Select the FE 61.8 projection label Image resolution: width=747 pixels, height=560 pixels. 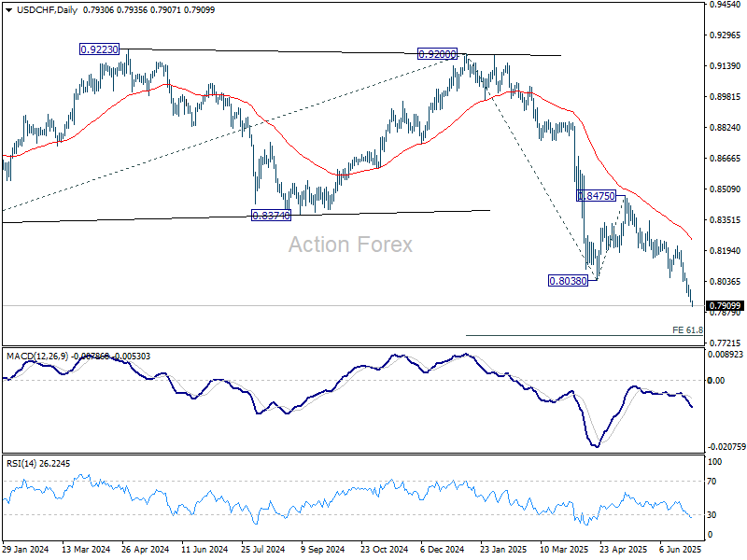coord(687,330)
